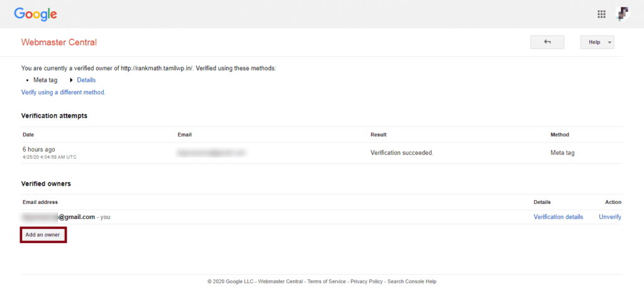Click the 'Result' column header
This screenshot has width=644, height=287.
click(378, 135)
